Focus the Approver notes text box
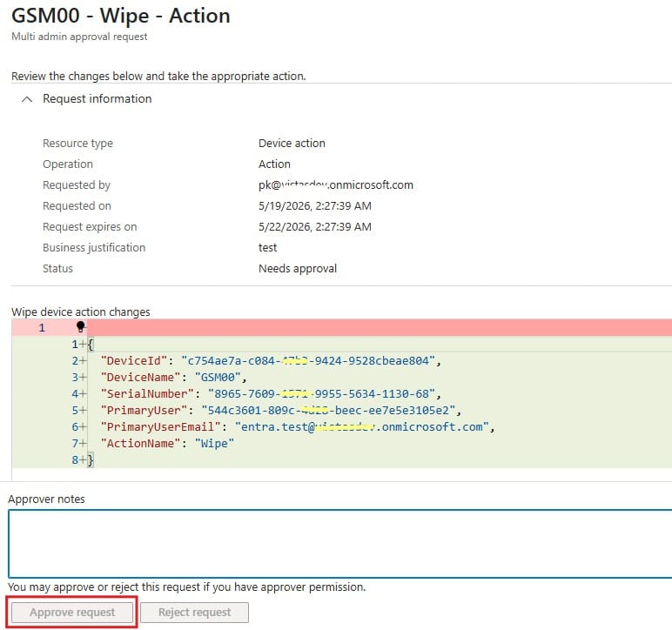 point(339,544)
